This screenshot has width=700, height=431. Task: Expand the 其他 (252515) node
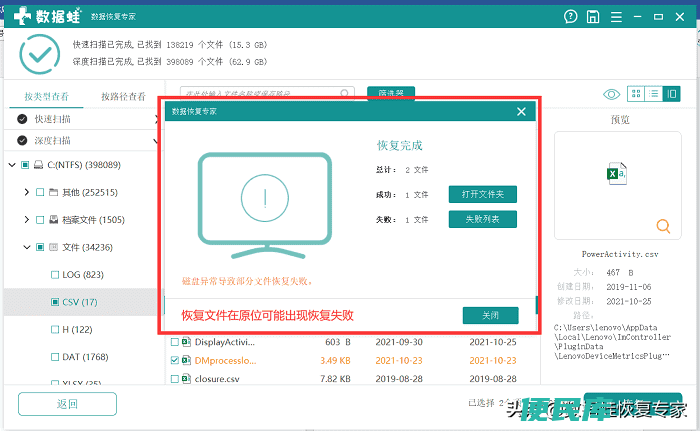[26, 192]
